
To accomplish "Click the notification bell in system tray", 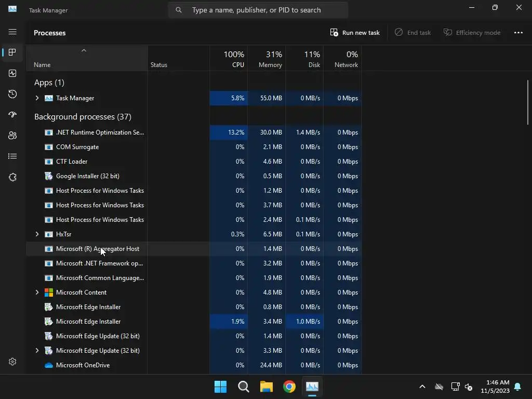I will point(517,387).
